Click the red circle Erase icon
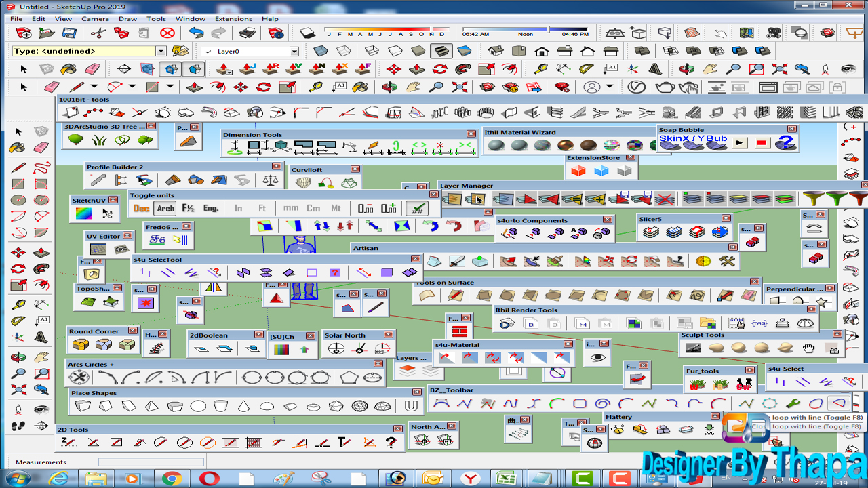 pyautogui.click(x=167, y=33)
